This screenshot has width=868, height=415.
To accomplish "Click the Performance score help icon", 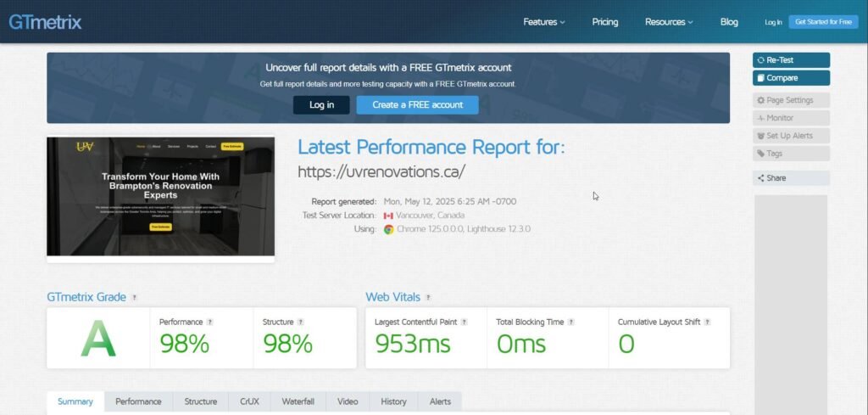I will tap(210, 322).
